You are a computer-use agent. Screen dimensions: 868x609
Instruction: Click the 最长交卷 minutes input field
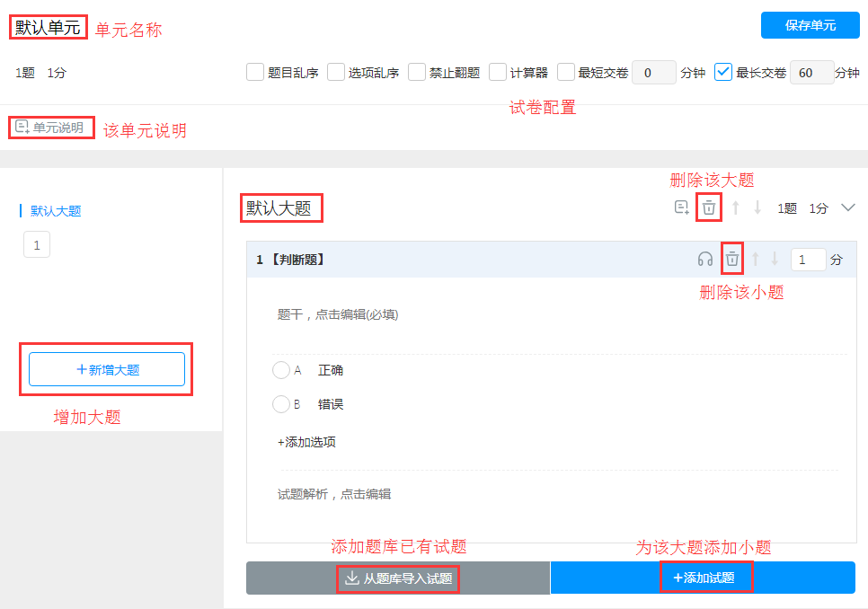[811, 73]
